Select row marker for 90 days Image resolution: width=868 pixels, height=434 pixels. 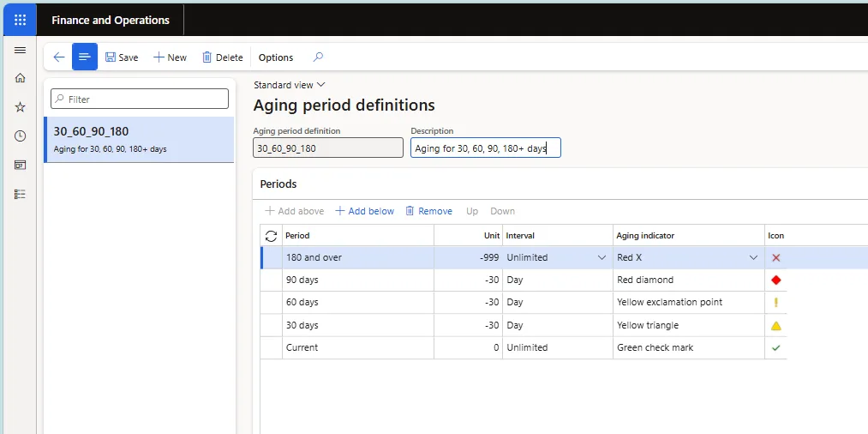tap(272, 280)
